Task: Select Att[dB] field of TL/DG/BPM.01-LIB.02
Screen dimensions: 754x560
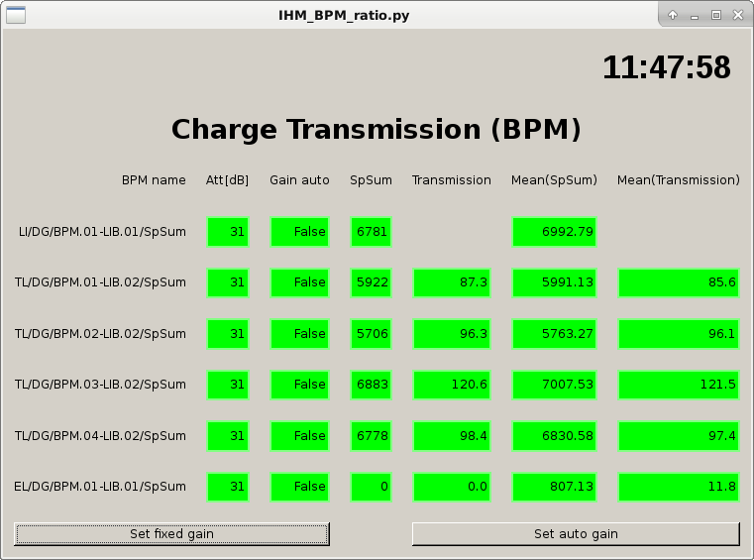Action: pos(227,282)
